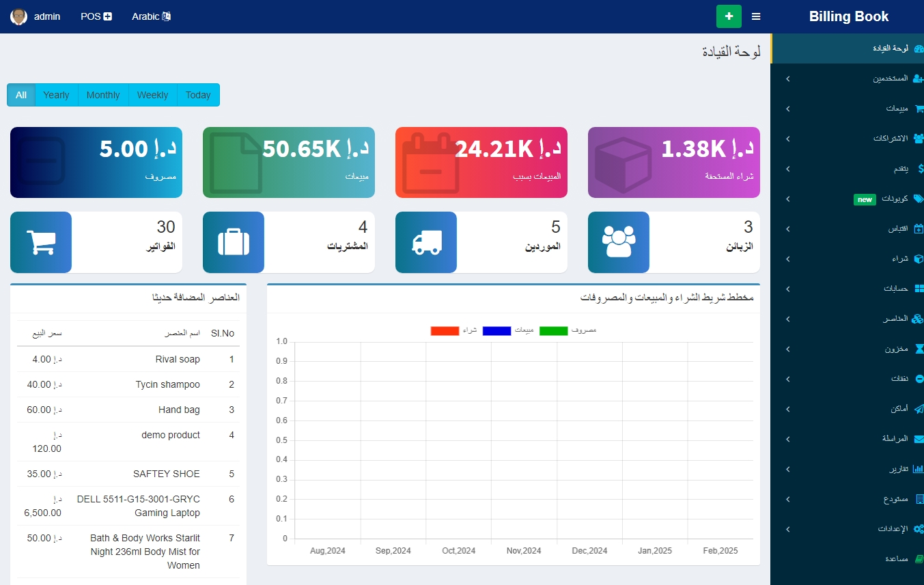Toggle the green expense legend series
This screenshot has width=924, height=585.
pyautogui.click(x=553, y=331)
